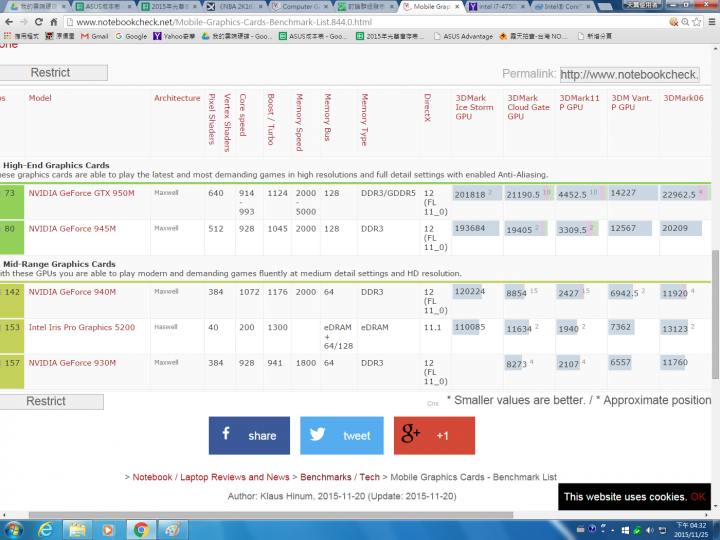The image size is (720, 540).
Task: Sort by Core speed column header
Action: point(242,115)
